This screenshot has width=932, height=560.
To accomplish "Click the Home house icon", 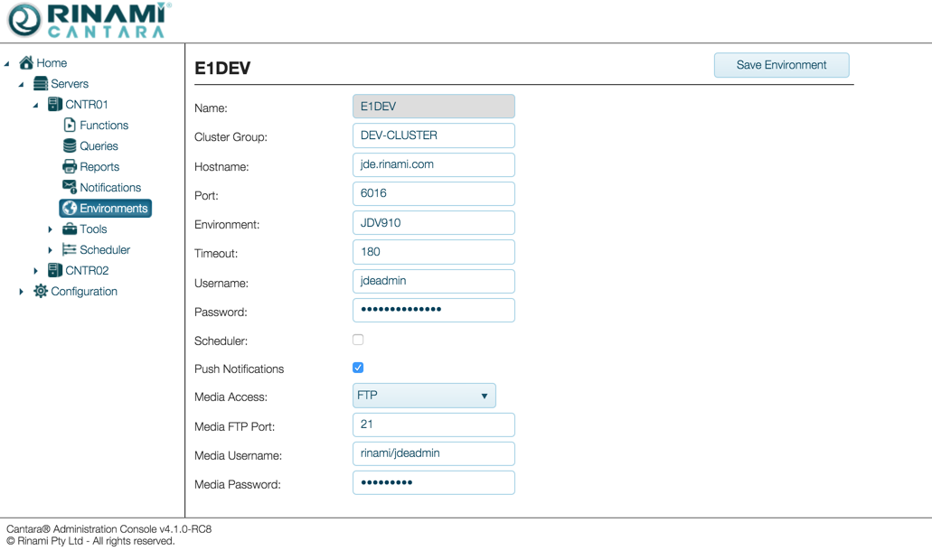I will click(x=26, y=63).
